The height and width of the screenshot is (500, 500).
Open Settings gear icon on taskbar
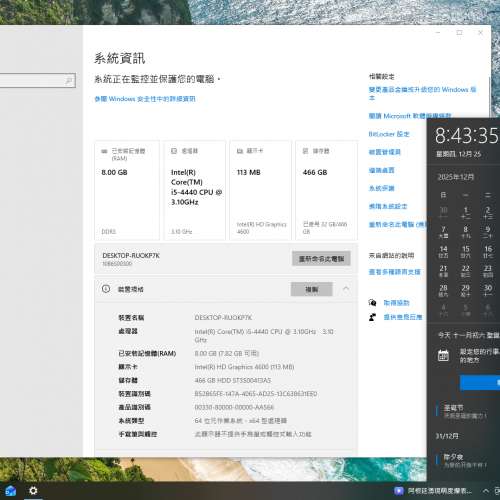pos(33,491)
